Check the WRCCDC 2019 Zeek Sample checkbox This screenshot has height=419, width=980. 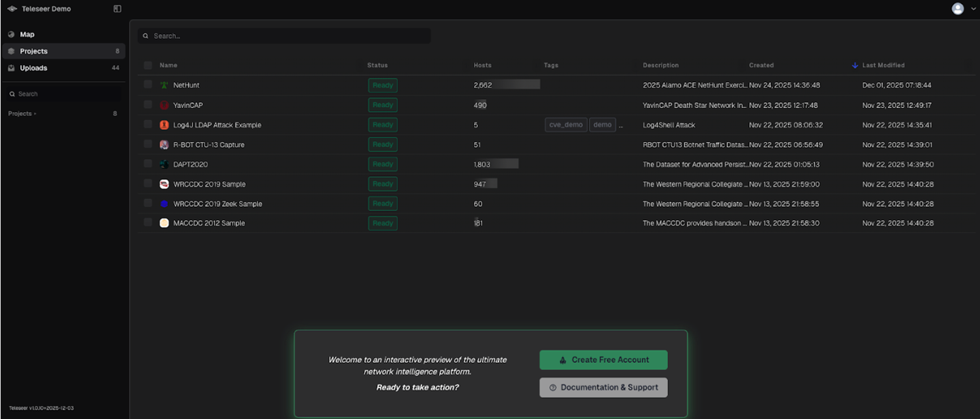(148, 203)
